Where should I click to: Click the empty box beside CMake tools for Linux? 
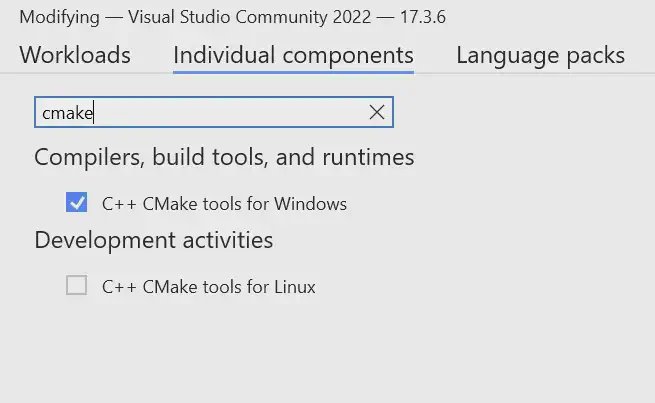(76, 285)
